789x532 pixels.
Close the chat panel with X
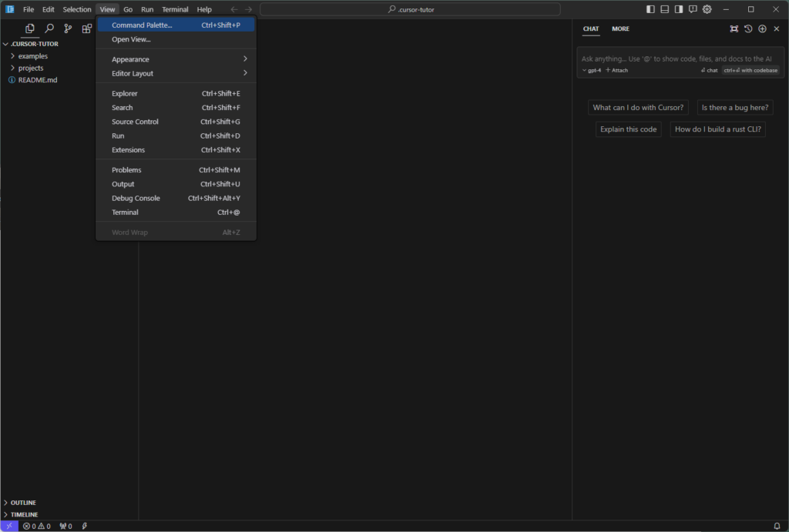[x=777, y=28]
